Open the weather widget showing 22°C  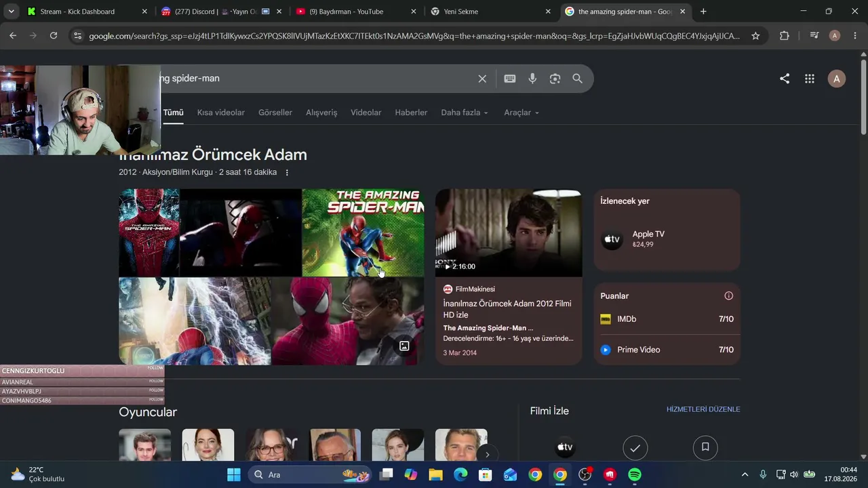click(x=38, y=474)
